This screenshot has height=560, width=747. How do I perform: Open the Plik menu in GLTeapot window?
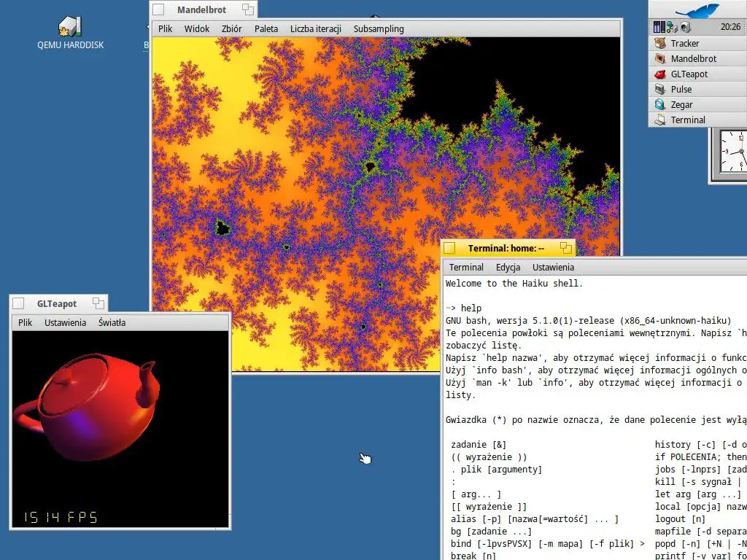[x=26, y=322]
